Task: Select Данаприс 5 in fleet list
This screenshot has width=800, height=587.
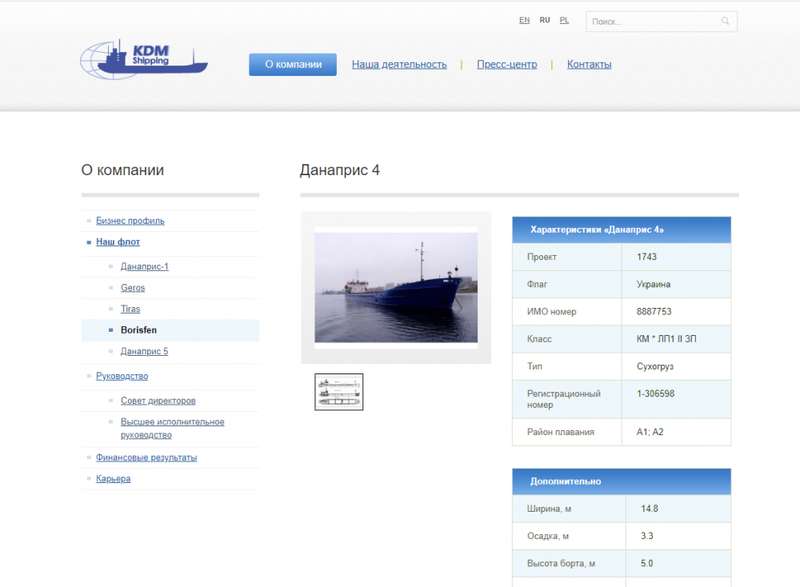Action: 144,352
